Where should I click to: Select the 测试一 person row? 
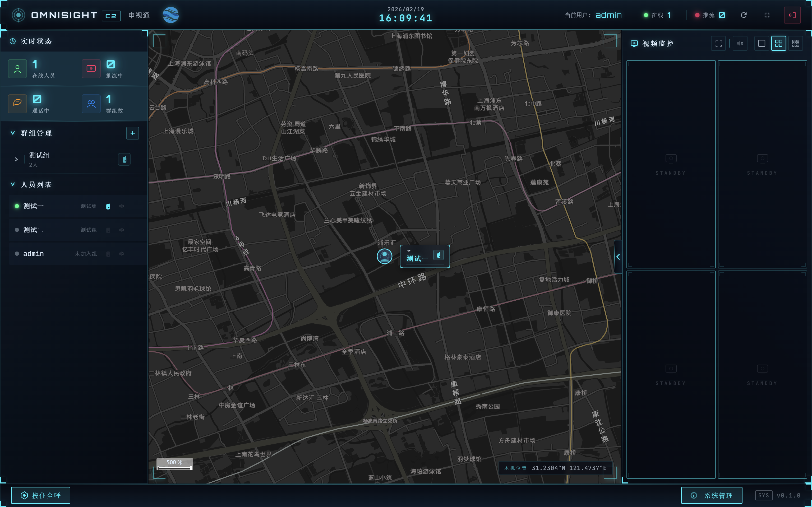[x=78, y=206]
